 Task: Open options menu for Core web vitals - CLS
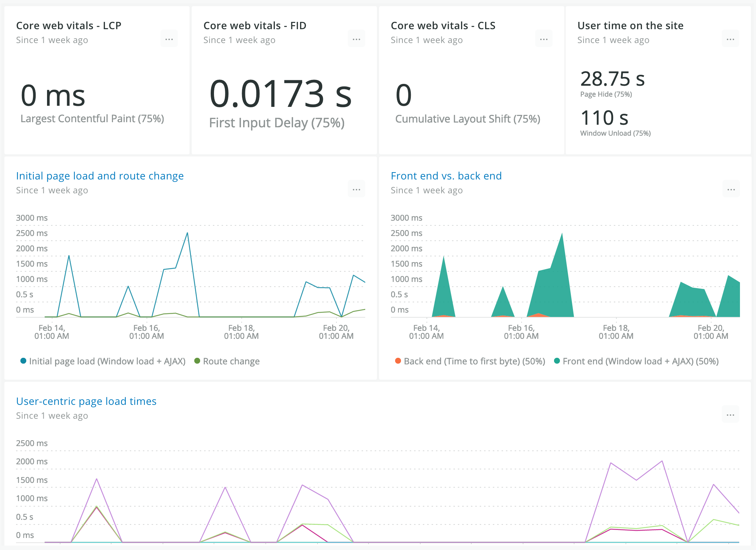(x=544, y=39)
